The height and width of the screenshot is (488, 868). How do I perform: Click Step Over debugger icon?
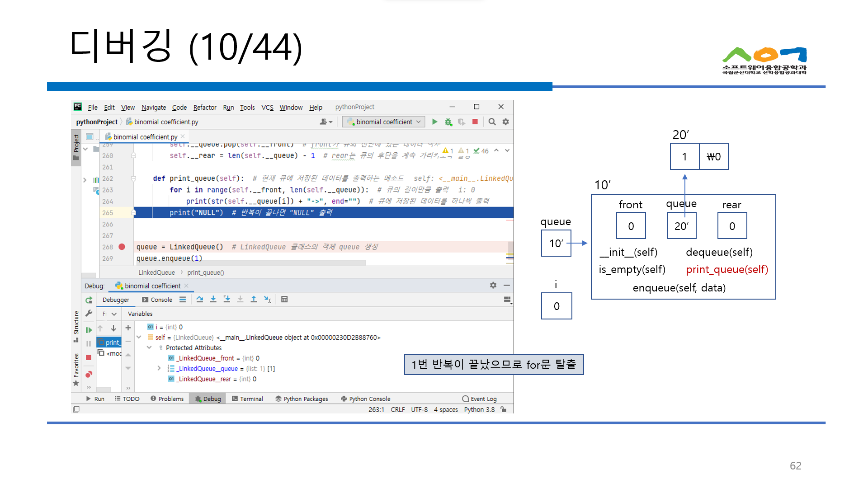(200, 300)
